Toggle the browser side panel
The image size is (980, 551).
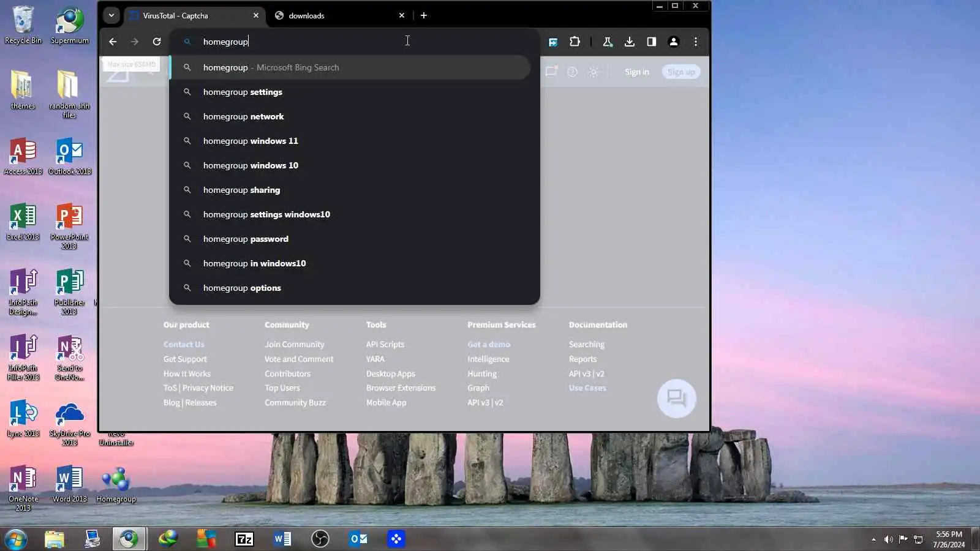tap(651, 42)
